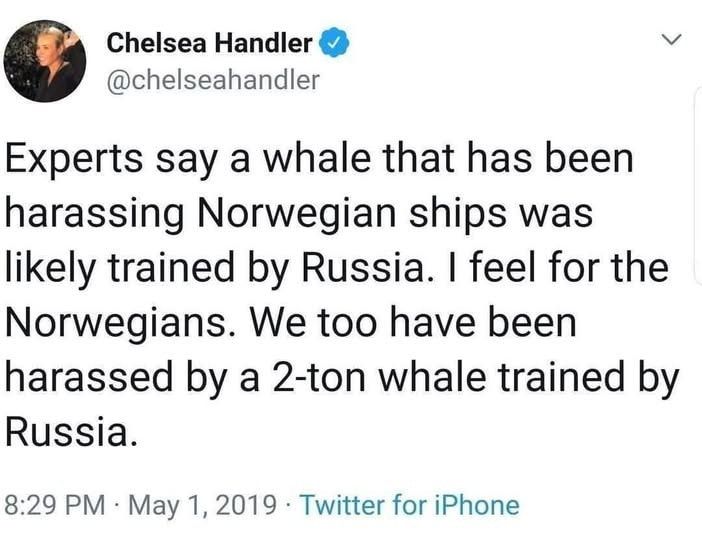The width and height of the screenshot is (702, 540).
Task: Open the "Twitter for iPhone" source link
Action: [x=410, y=505]
